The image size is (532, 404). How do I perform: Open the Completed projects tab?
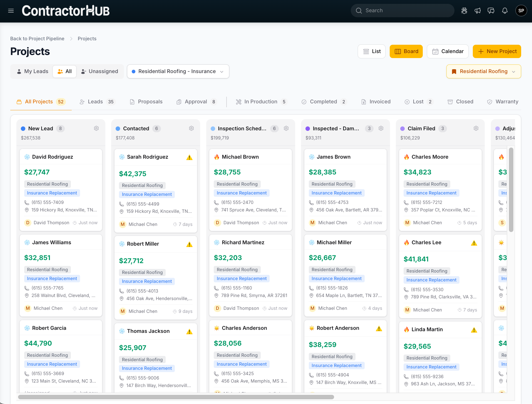point(324,102)
